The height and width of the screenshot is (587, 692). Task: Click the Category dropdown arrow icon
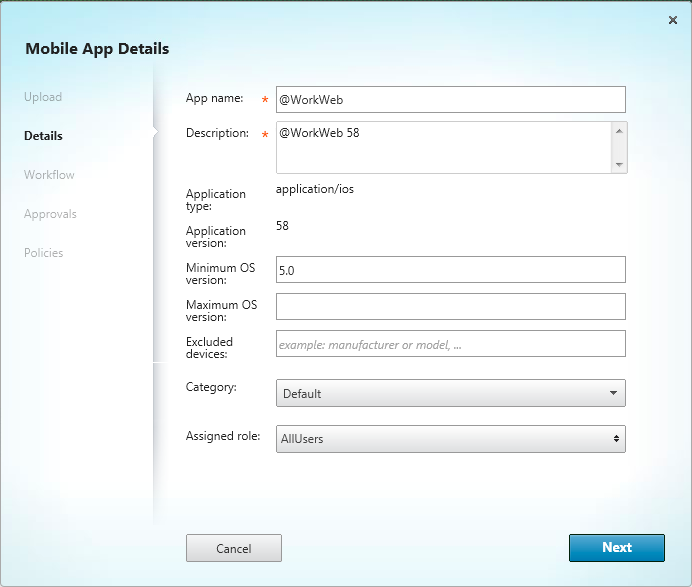[613, 393]
